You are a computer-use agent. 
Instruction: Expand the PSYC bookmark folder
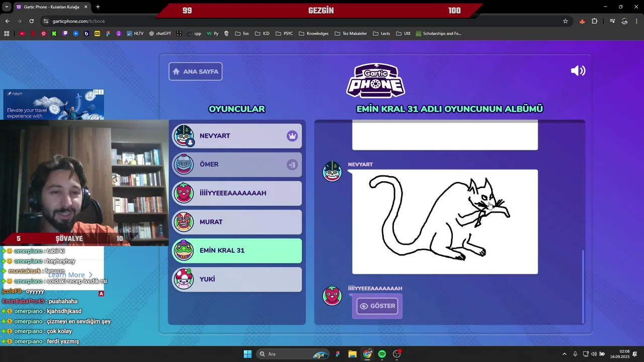pos(284,34)
